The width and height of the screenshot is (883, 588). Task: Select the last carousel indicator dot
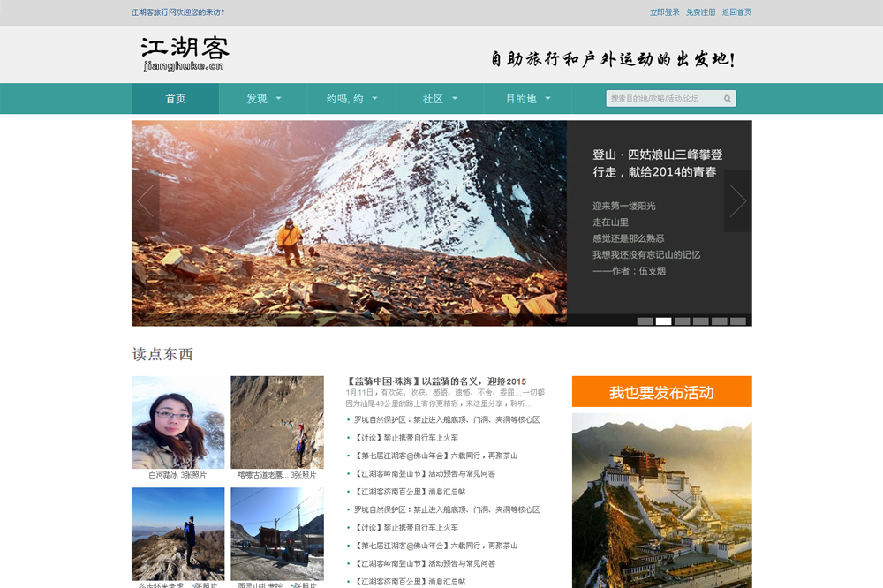(737, 321)
